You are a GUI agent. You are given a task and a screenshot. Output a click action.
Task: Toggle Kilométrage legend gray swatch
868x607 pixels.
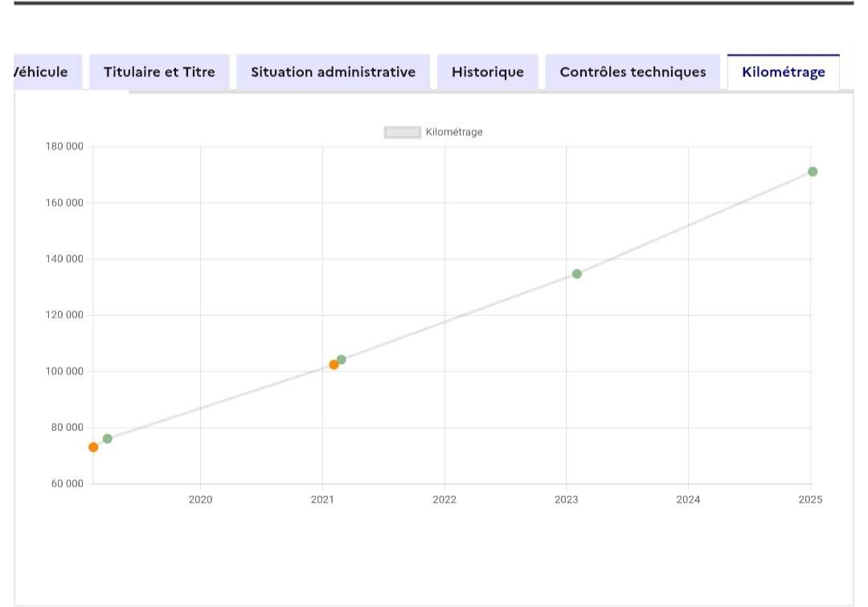pyautogui.click(x=403, y=133)
